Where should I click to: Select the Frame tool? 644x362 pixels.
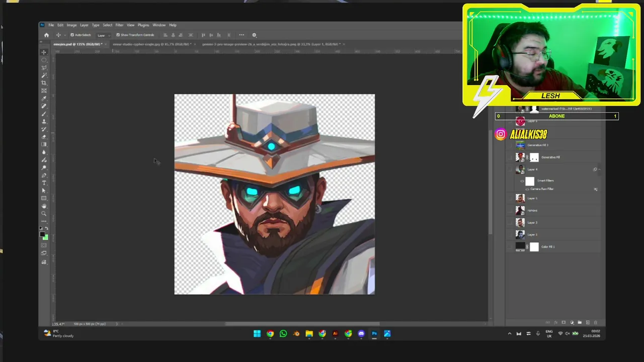pyautogui.click(x=44, y=90)
